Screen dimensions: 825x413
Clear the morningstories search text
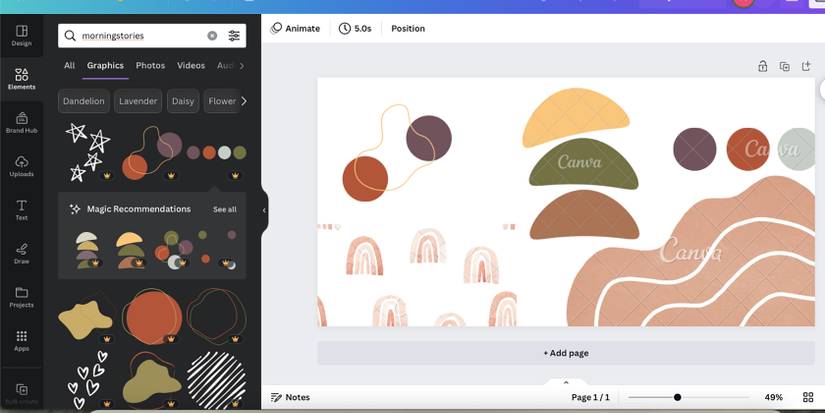click(x=212, y=36)
